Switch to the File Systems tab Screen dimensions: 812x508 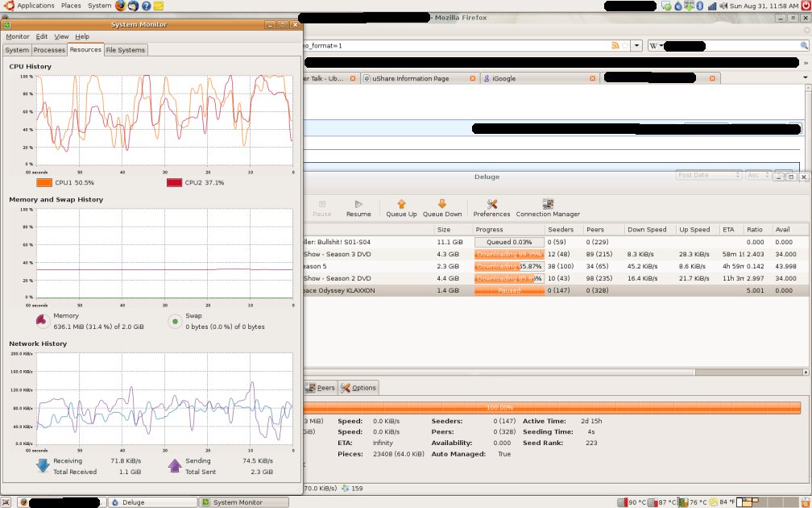pos(126,50)
